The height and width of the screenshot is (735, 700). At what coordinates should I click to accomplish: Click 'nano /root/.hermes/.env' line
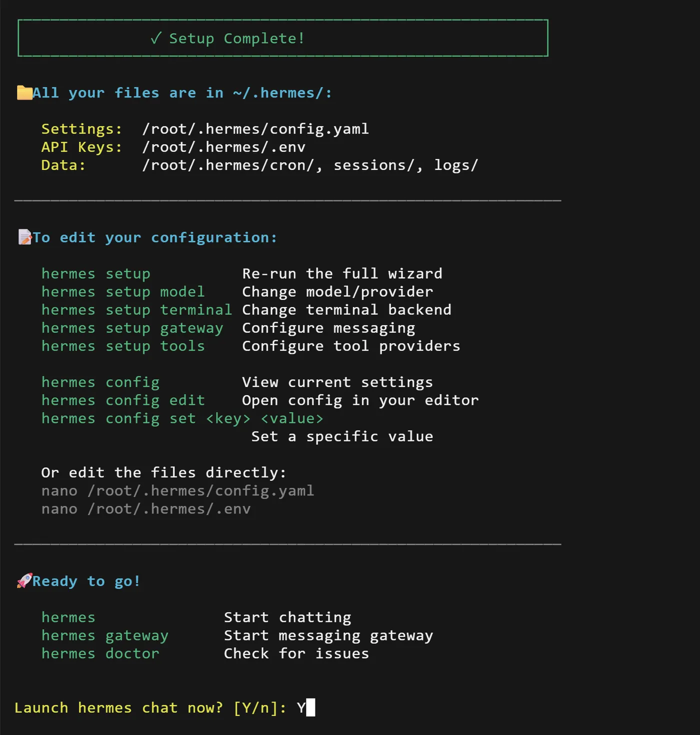coord(145,509)
